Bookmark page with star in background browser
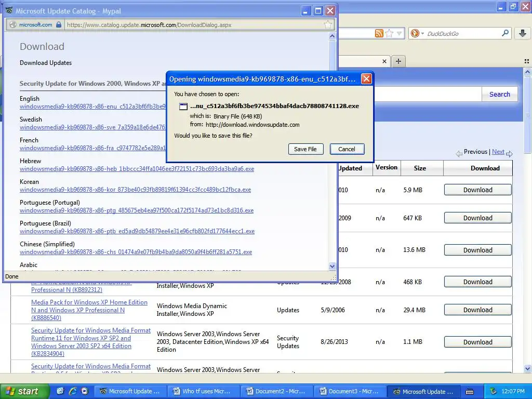Image resolution: width=532 pixels, height=399 pixels. point(390,33)
